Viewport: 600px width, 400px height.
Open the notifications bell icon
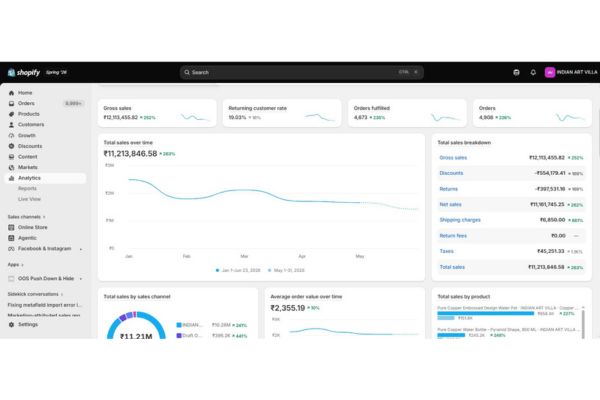pyautogui.click(x=533, y=72)
